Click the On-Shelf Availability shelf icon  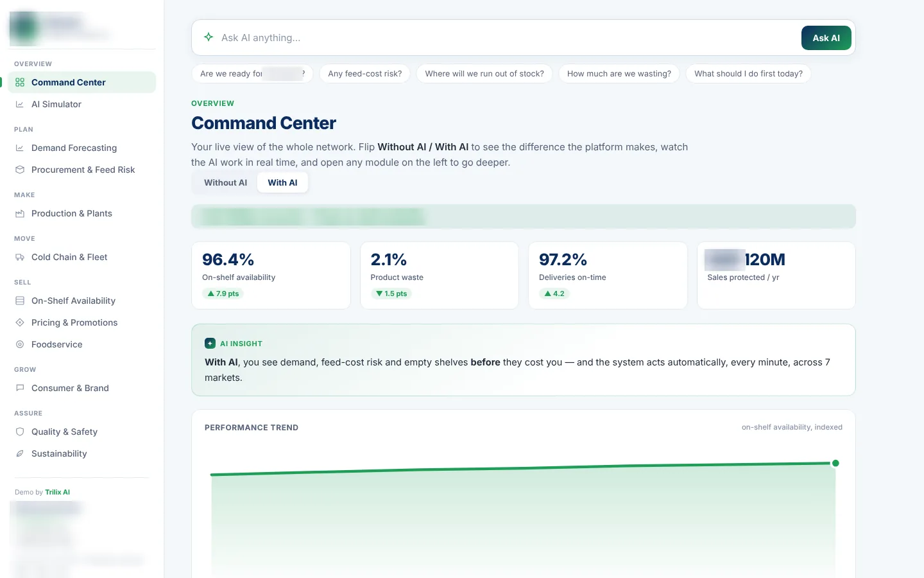tap(20, 301)
